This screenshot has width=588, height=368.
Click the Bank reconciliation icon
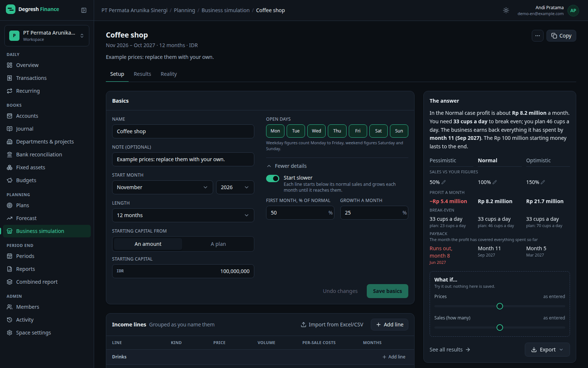pyautogui.click(x=10, y=155)
